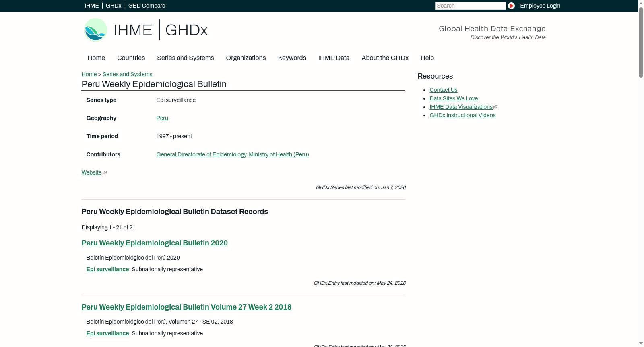
Task: Click 'Global Health Data Exchange' header text
Action: point(492,29)
